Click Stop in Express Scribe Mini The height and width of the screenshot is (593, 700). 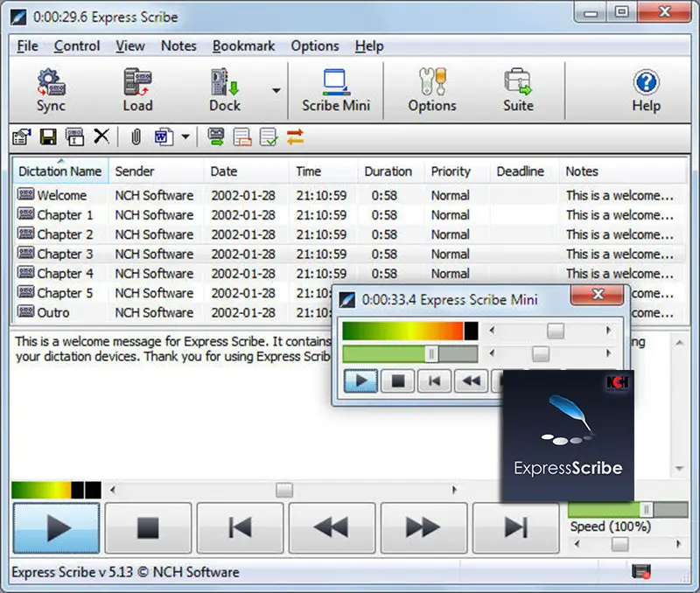pyautogui.click(x=398, y=381)
